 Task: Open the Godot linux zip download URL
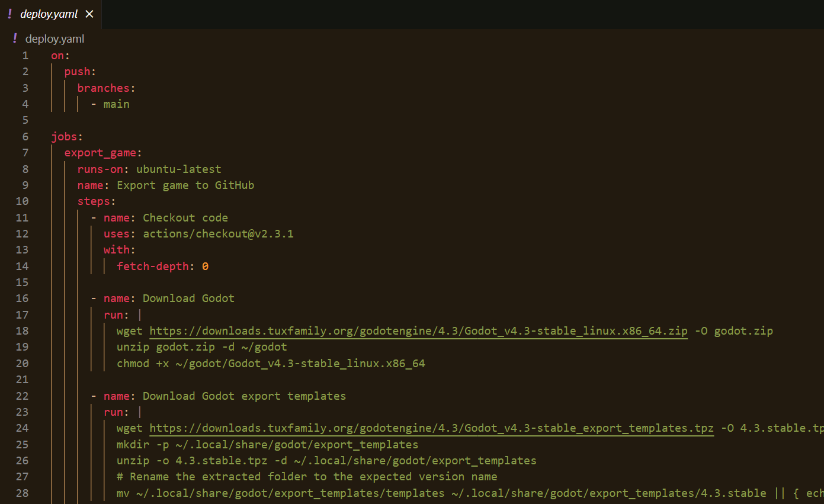[x=418, y=331]
